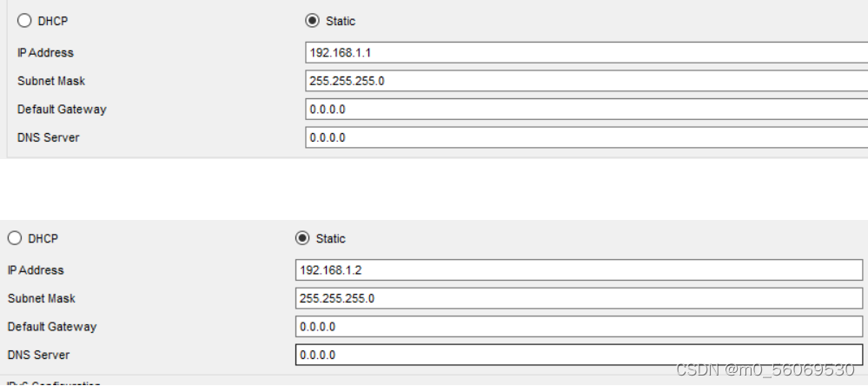Focus the Subnet Mask field in the lower panel

click(x=579, y=298)
